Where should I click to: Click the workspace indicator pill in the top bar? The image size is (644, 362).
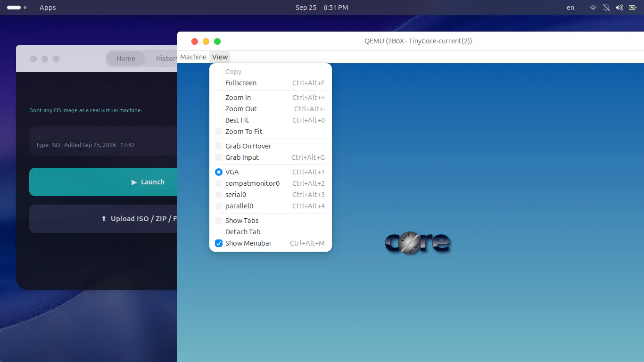[x=14, y=8]
